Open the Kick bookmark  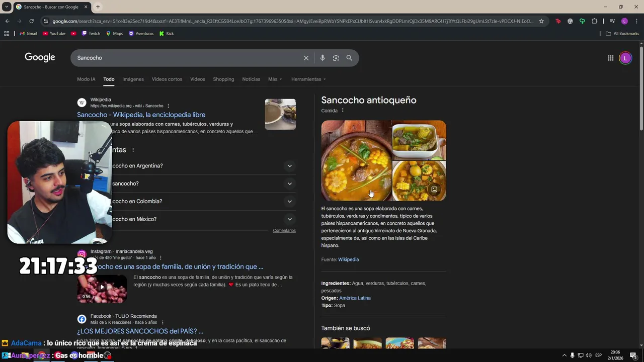point(167,34)
